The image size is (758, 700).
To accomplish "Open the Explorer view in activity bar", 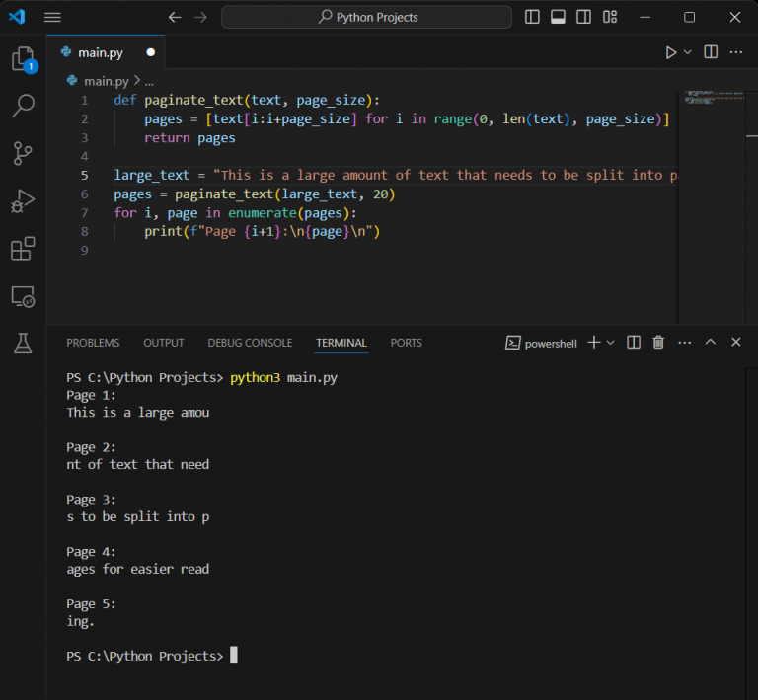I will tap(22, 59).
